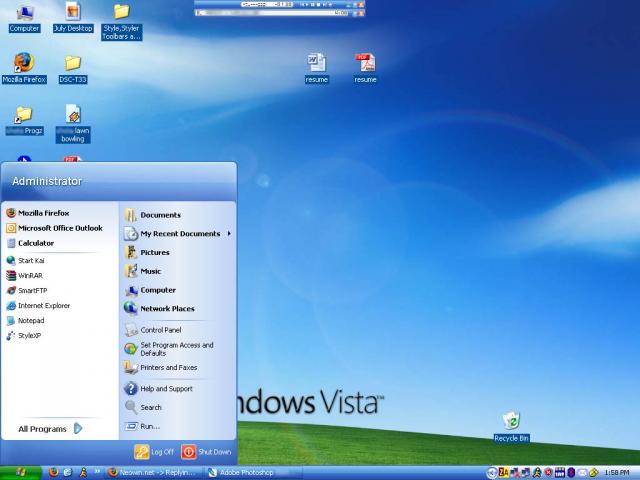
Task: Open SmartFTP from the Start menu
Action: 27,291
